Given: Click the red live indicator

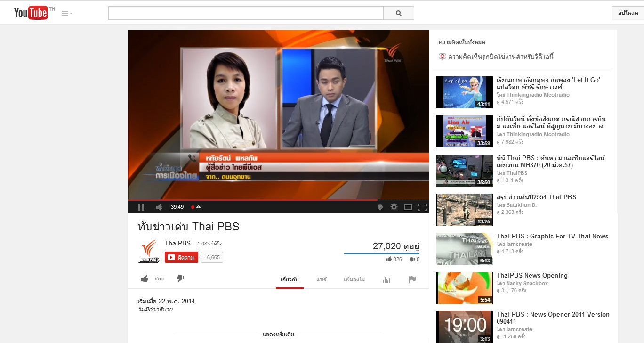Looking at the screenshot, I should [196, 207].
